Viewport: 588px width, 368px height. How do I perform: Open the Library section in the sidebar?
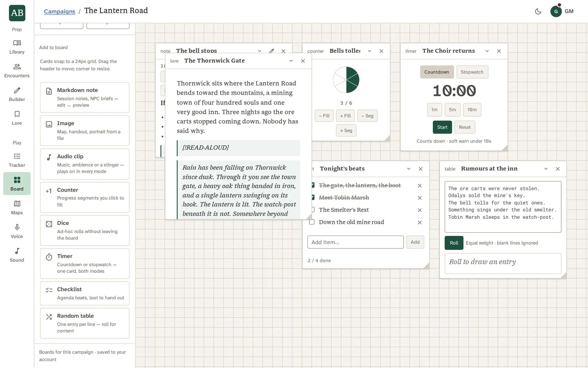click(x=17, y=47)
